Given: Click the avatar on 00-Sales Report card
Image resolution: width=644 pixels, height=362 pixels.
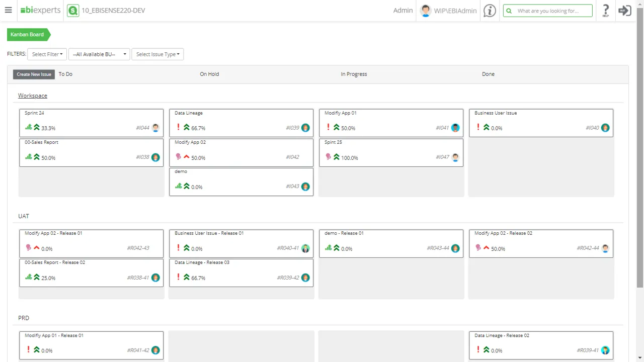Looking at the screenshot, I should pyautogui.click(x=155, y=157).
